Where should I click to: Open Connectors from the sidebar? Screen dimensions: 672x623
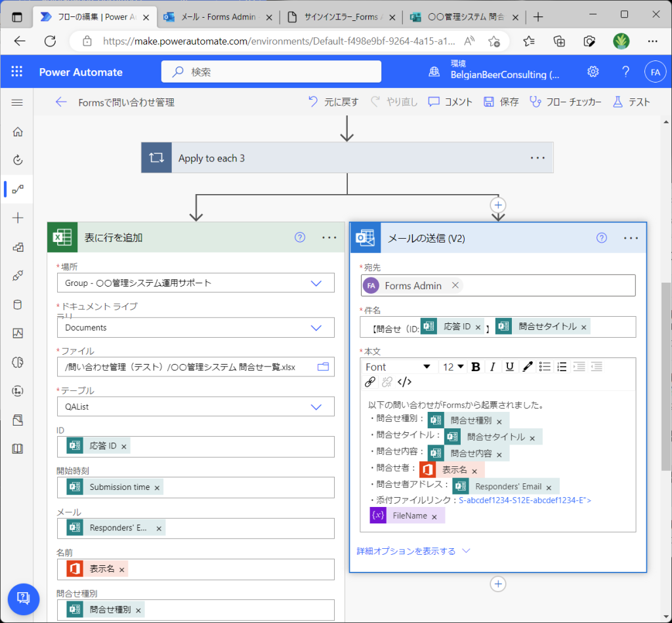click(18, 275)
